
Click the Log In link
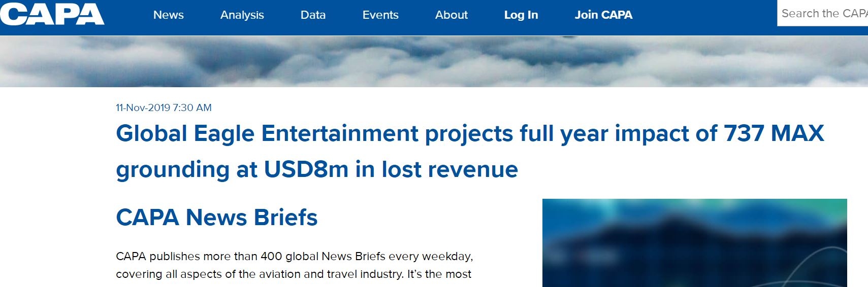(x=521, y=15)
